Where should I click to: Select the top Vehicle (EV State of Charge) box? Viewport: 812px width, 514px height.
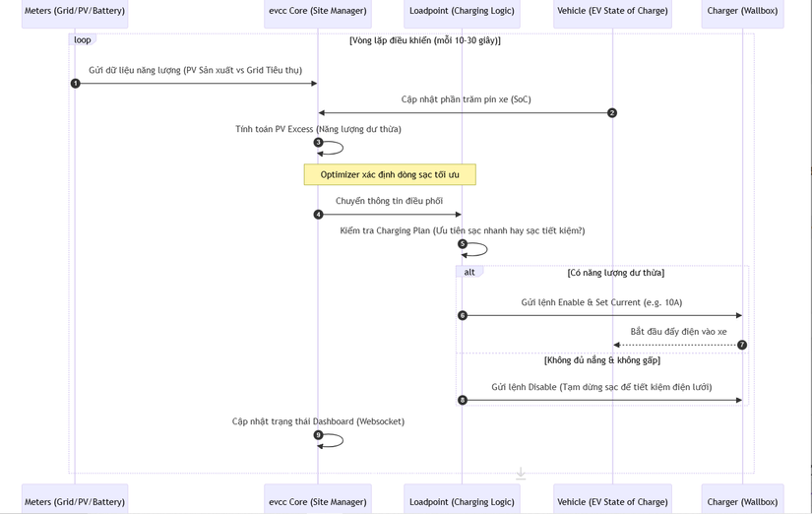click(x=612, y=12)
